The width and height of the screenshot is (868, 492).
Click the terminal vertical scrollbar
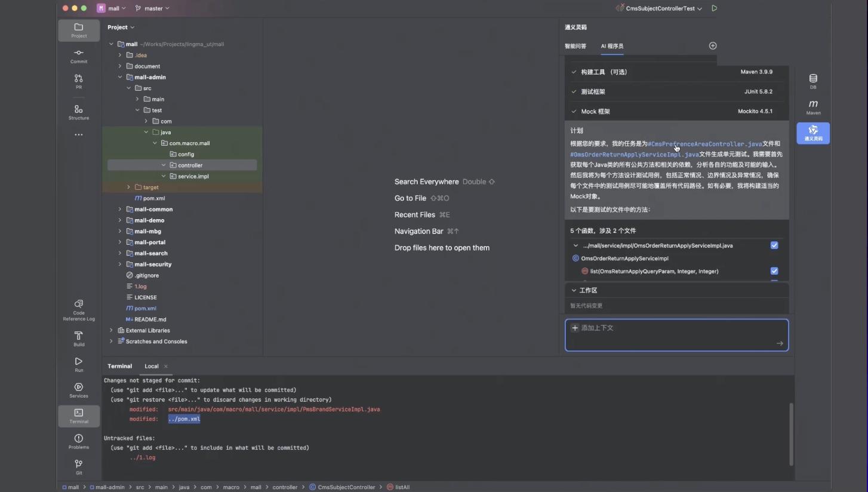(x=792, y=433)
